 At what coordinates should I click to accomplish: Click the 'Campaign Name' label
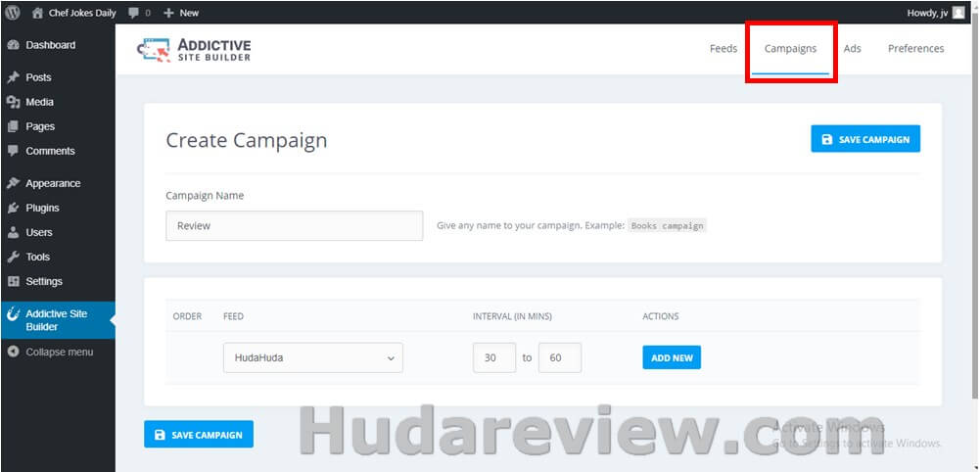[205, 196]
